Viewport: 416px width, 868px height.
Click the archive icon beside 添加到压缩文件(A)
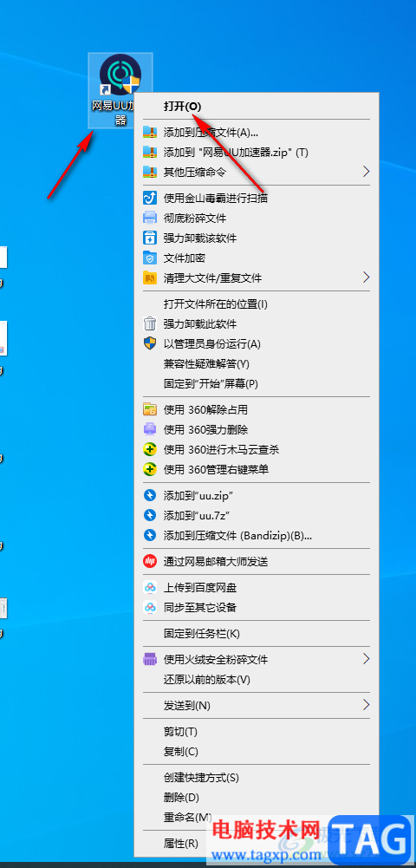(x=150, y=133)
